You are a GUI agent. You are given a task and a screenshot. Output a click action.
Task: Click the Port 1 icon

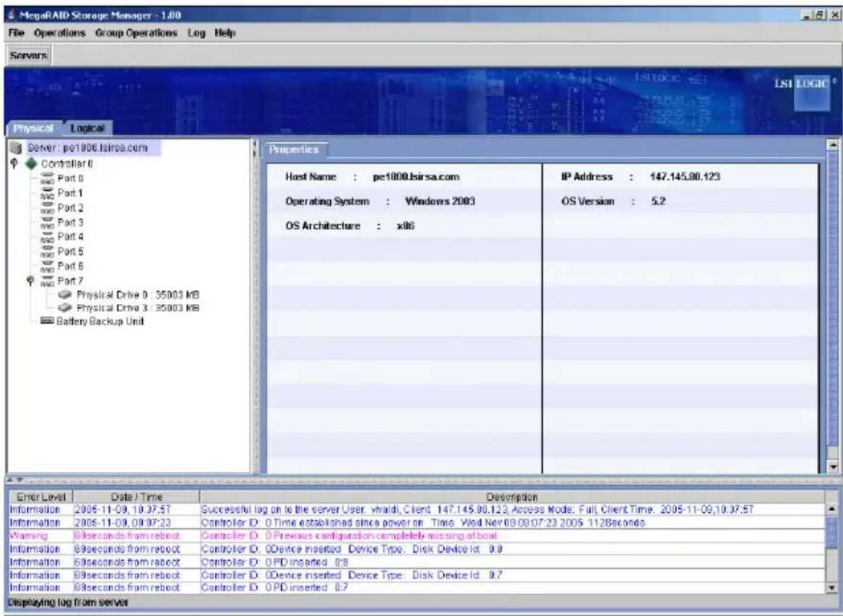point(48,193)
